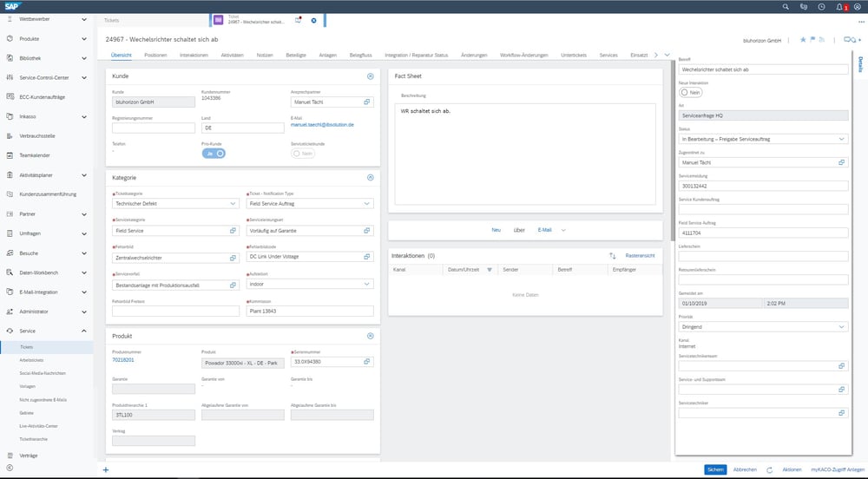Click the Registrierungsnummer input field
868x479 pixels.
pyautogui.click(x=154, y=128)
